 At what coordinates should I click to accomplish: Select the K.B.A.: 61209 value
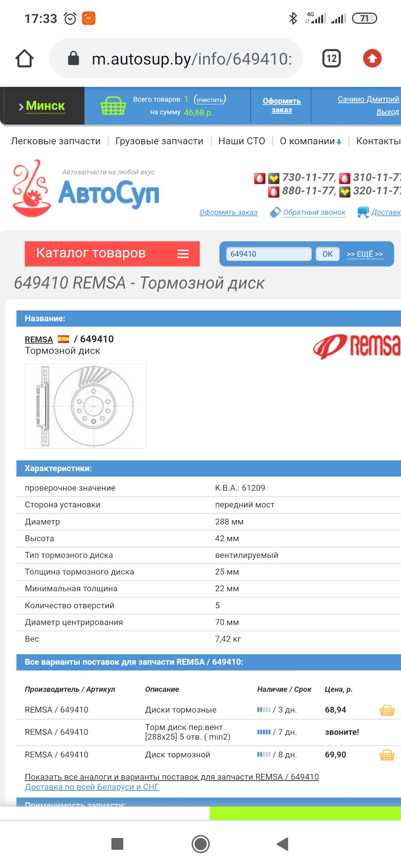pos(240,488)
